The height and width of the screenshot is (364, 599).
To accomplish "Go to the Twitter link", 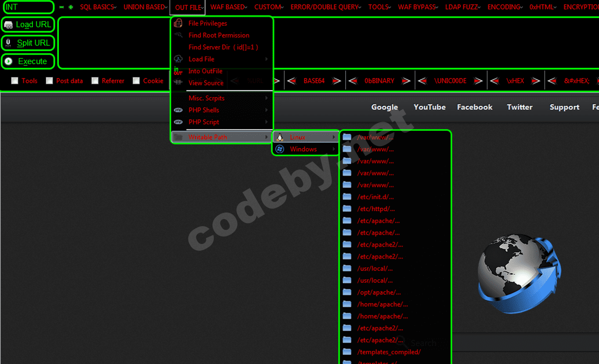I will (x=520, y=107).
